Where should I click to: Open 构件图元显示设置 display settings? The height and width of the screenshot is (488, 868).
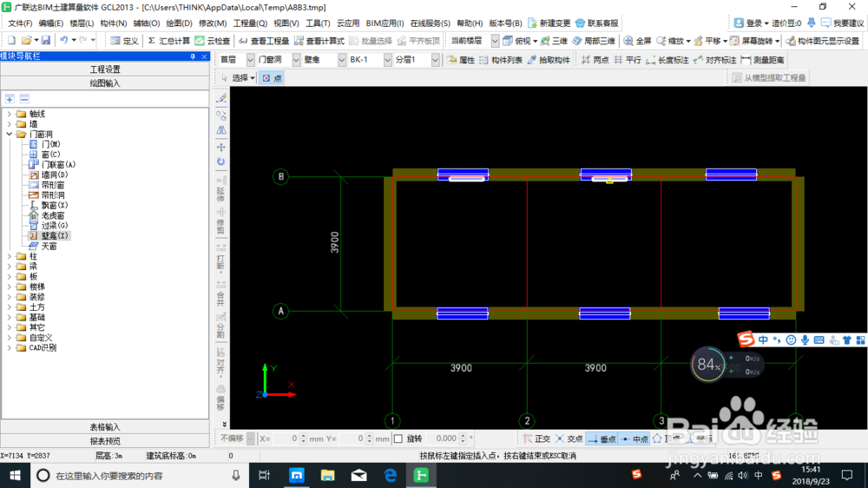(x=823, y=41)
